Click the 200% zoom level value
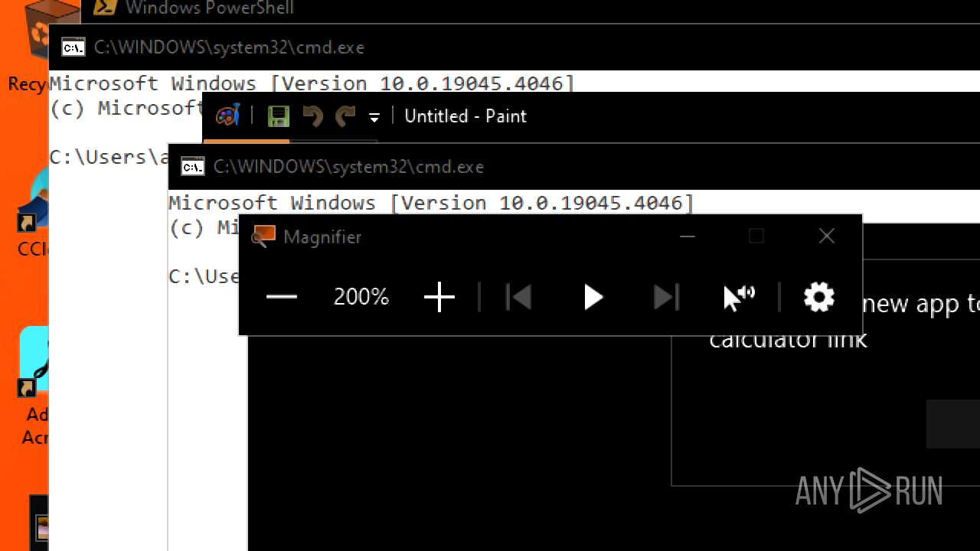Image resolution: width=980 pixels, height=551 pixels. point(361,297)
